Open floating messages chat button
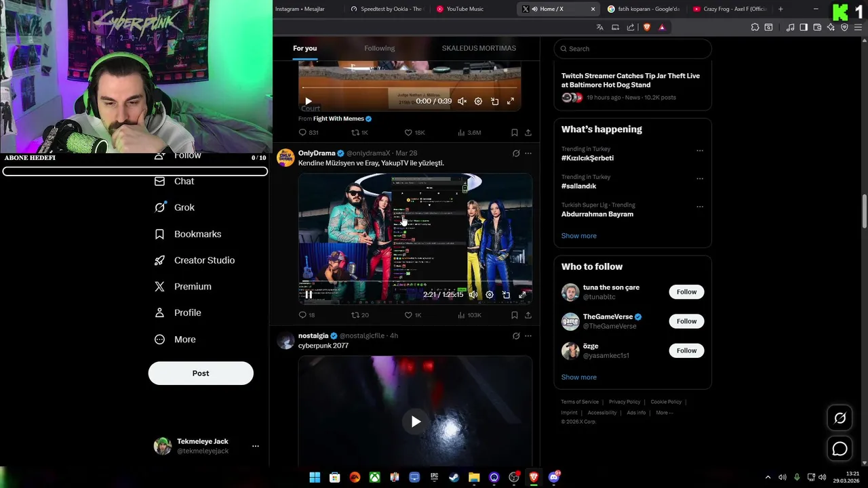Image resolution: width=868 pixels, height=488 pixels. click(x=840, y=449)
